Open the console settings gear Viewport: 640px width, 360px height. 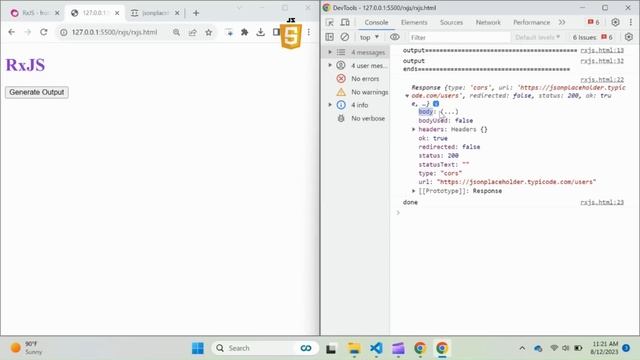click(629, 37)
